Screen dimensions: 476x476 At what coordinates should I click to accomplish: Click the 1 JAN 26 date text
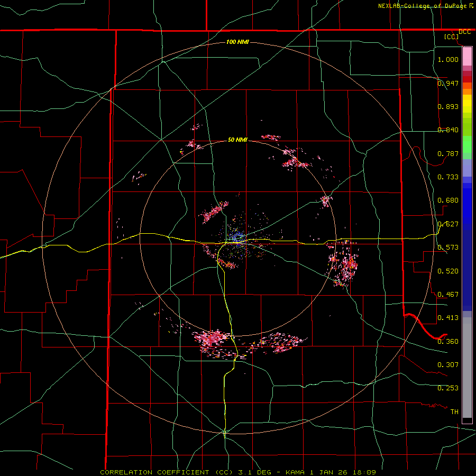329,472
